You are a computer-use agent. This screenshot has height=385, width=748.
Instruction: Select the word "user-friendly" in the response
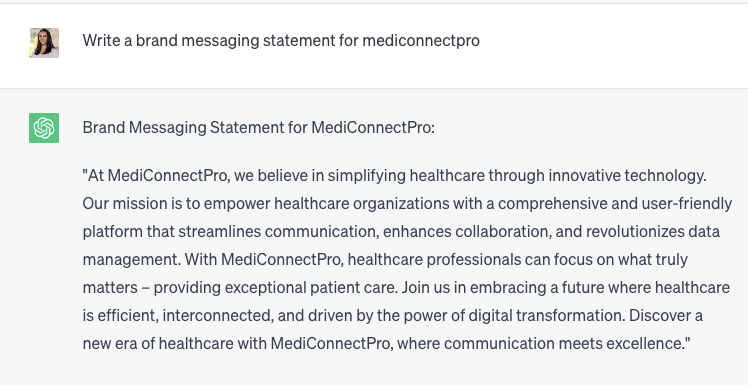[687, 204]
